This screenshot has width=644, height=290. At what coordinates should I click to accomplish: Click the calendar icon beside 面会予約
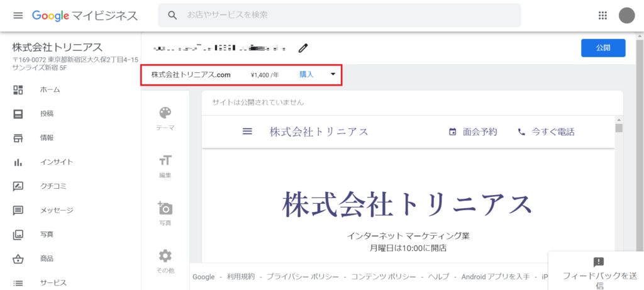point(453,132)
